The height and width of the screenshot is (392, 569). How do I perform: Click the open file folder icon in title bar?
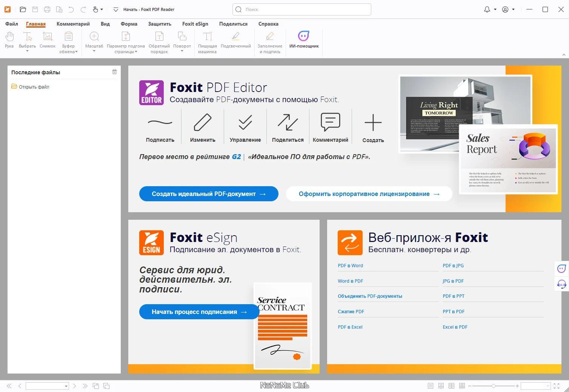(x=23, y=9)
